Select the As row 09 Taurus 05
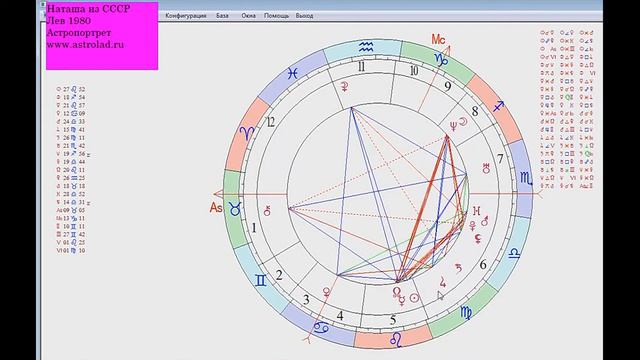This screenshot has height=360, width=640. (71, 210)
